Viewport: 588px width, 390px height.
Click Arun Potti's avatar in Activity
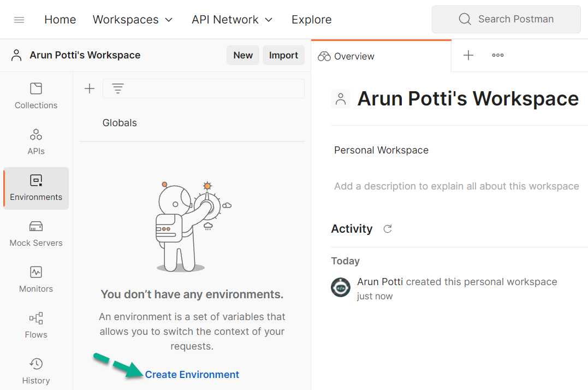coord(340,287)
